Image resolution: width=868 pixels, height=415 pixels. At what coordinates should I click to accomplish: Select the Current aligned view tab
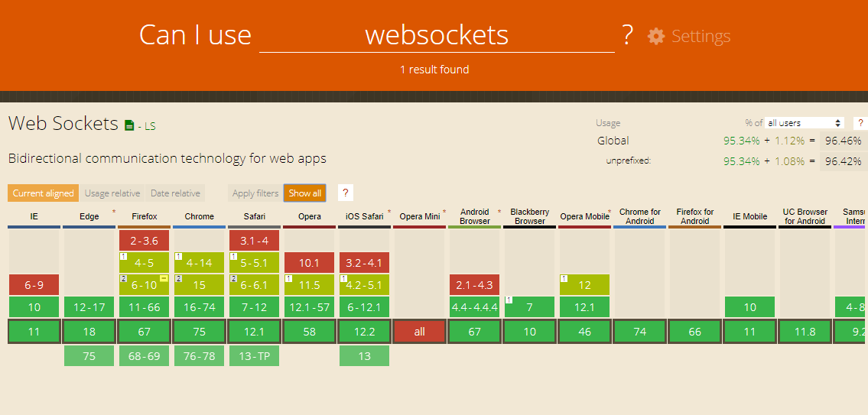(43, 193)
